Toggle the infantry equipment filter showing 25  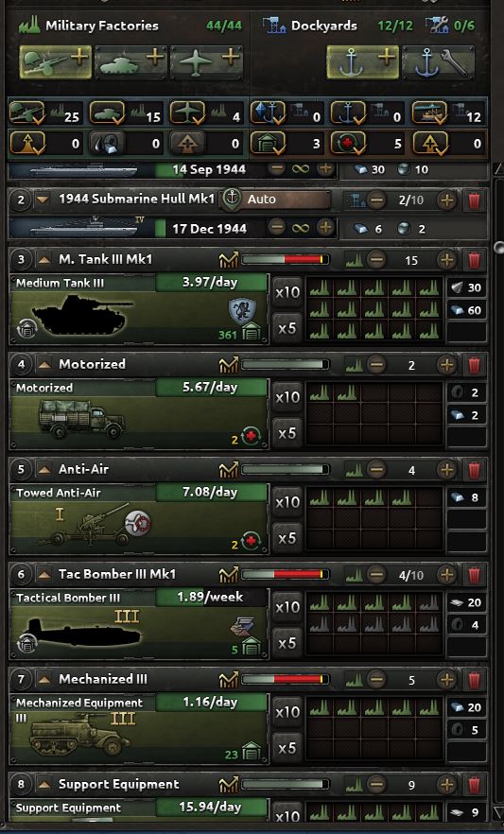click(46, 113)
